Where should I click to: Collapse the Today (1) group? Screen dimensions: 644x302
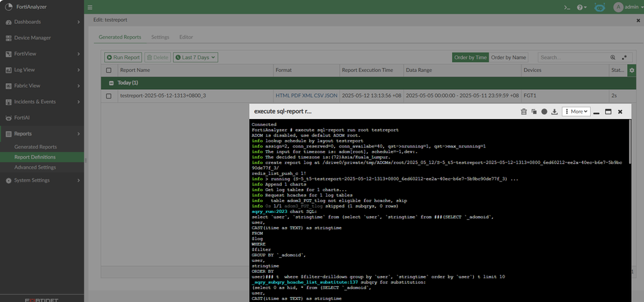click(110, 83)
